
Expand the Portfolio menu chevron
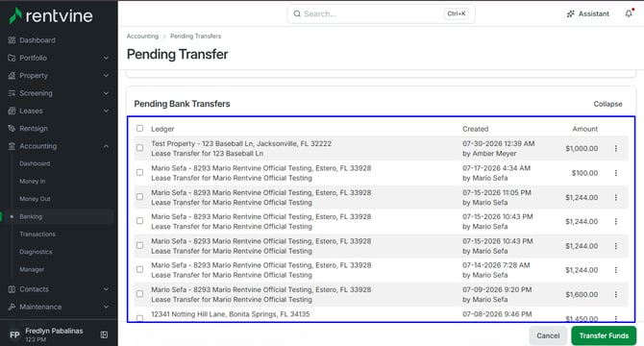pyautogui.click(x=106, y=58)
